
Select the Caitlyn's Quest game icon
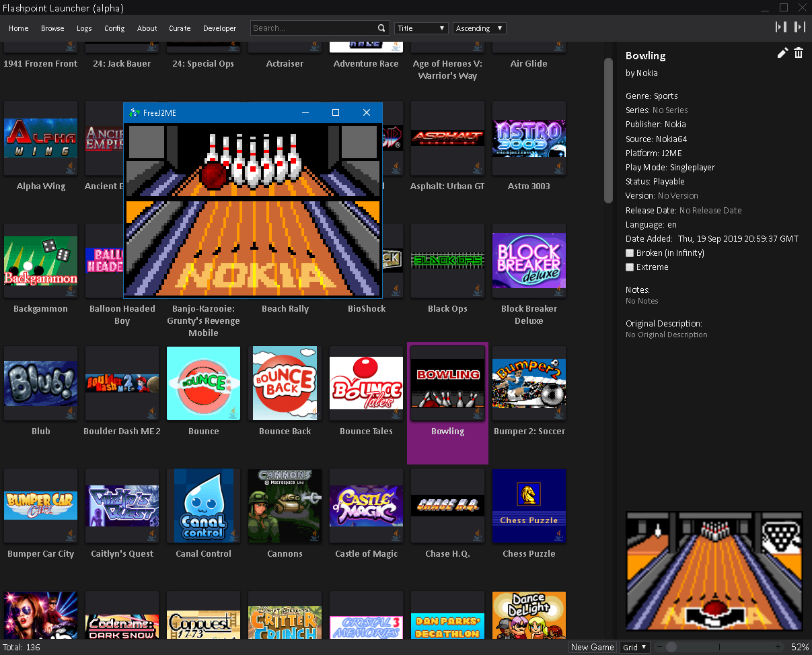[122, 506]
